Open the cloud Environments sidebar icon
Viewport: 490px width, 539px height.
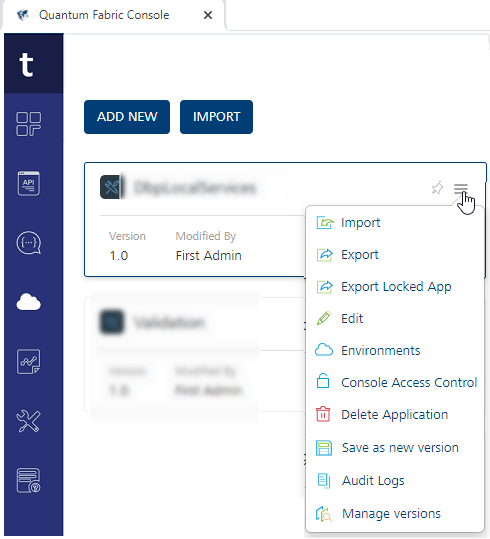(29, 302)
